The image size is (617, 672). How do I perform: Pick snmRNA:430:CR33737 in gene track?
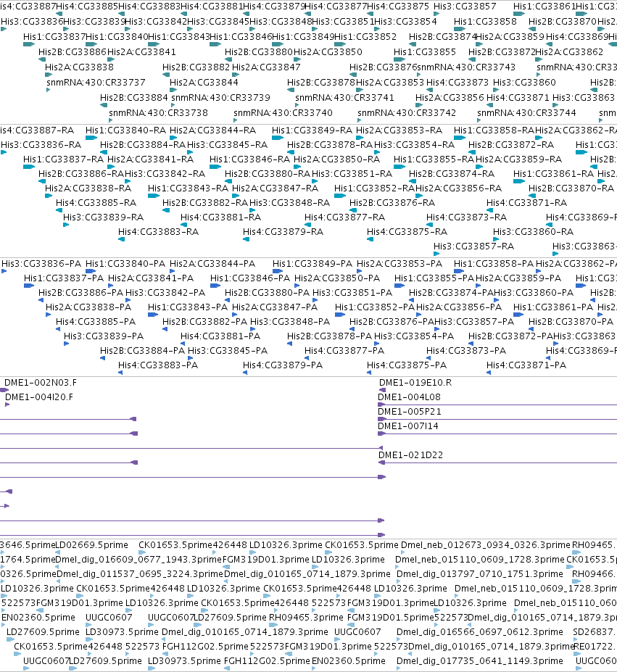[96, 83]
